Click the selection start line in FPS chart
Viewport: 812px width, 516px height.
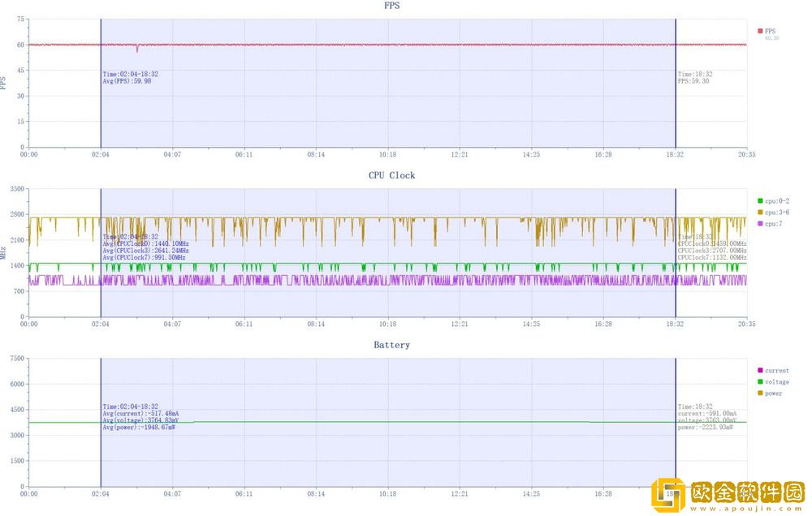pyautogui.click(x=101, y=97)
